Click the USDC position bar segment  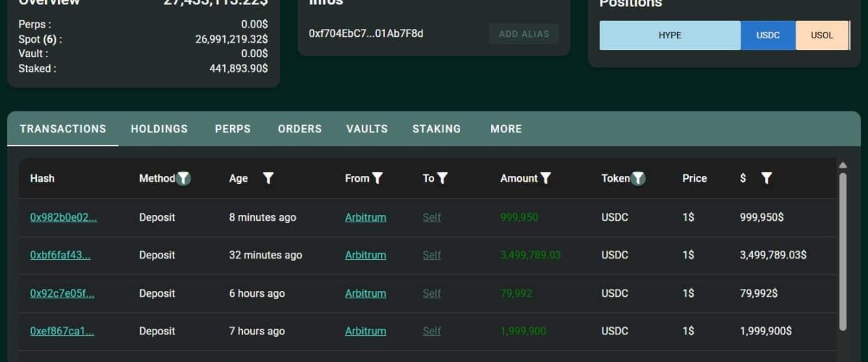767,35
